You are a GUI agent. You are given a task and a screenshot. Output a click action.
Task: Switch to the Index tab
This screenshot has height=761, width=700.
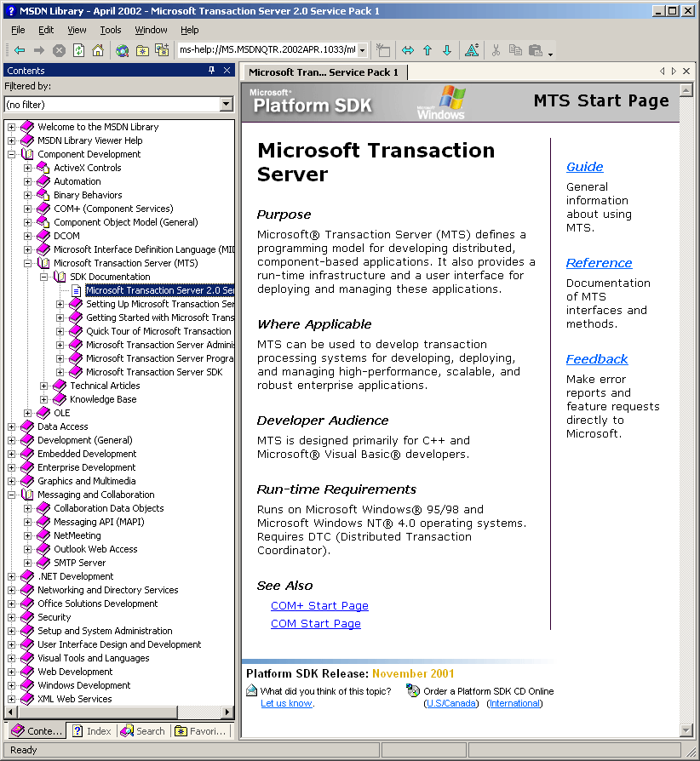pos(92,731)
